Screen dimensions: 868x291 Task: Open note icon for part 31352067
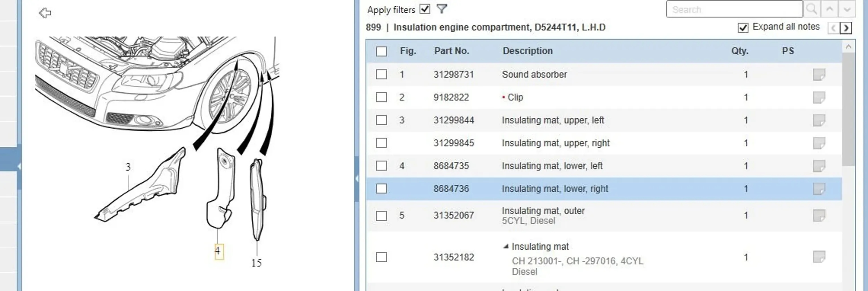(819, 215)
